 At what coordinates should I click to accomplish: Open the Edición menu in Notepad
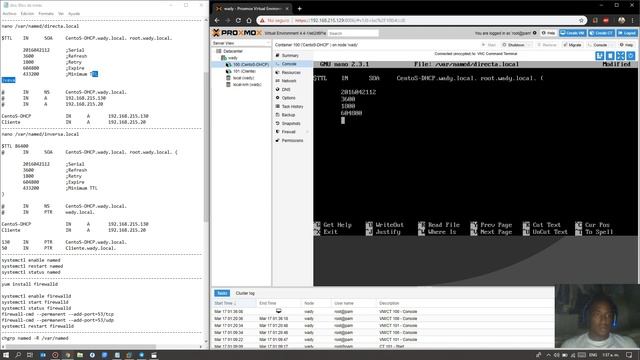point(27,13)
